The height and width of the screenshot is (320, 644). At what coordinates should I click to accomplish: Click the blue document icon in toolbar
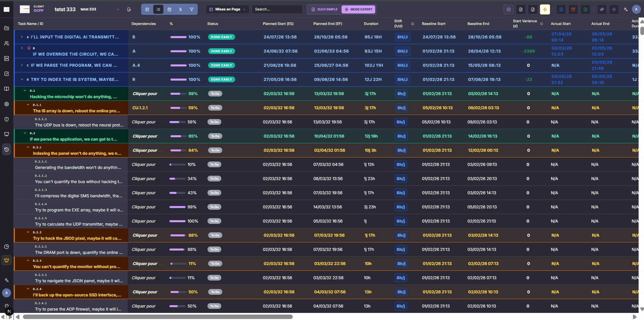(561, 9)
